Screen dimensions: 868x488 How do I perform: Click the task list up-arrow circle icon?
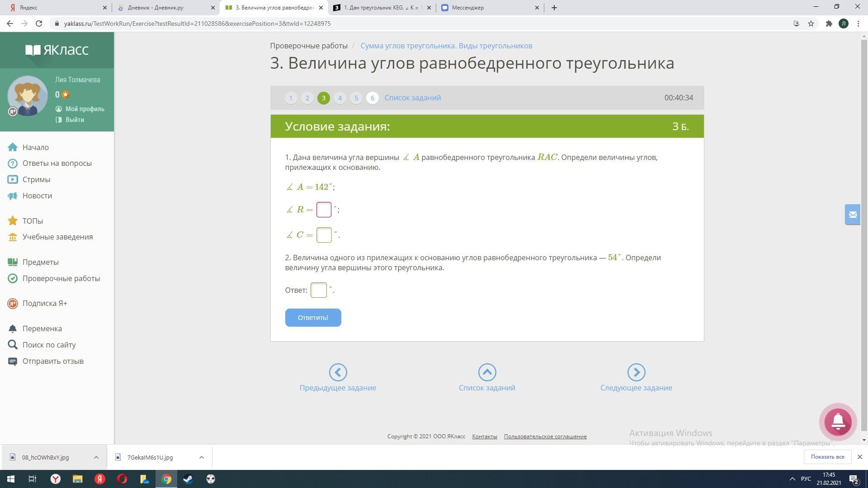(x=487, y=372)
